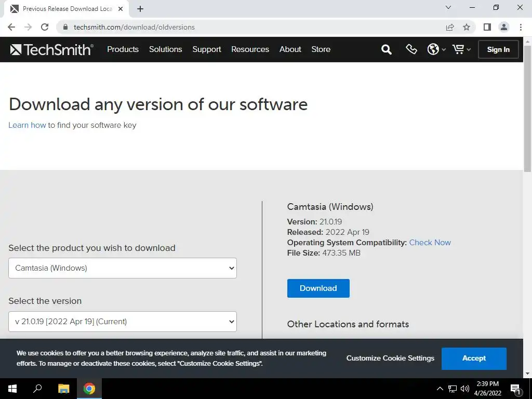Open the notification center icon
The height and width of the screenshot is (399, 532).
516,389
